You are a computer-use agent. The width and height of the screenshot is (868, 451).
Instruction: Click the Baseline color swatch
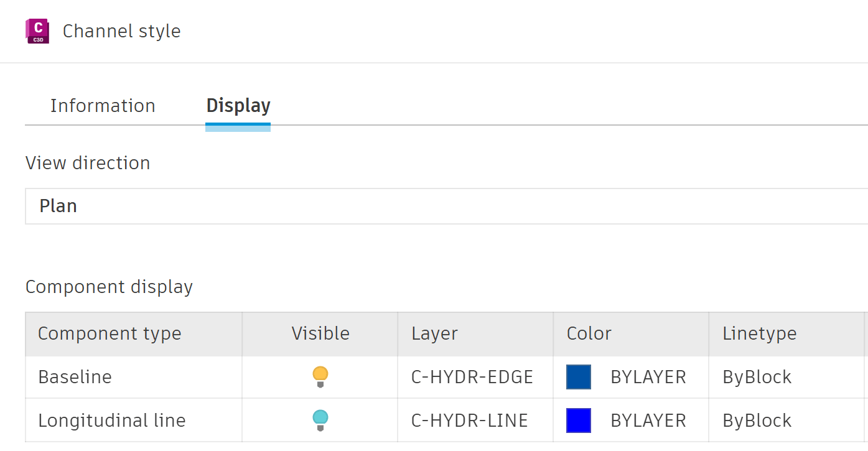(x=578, y=377)
